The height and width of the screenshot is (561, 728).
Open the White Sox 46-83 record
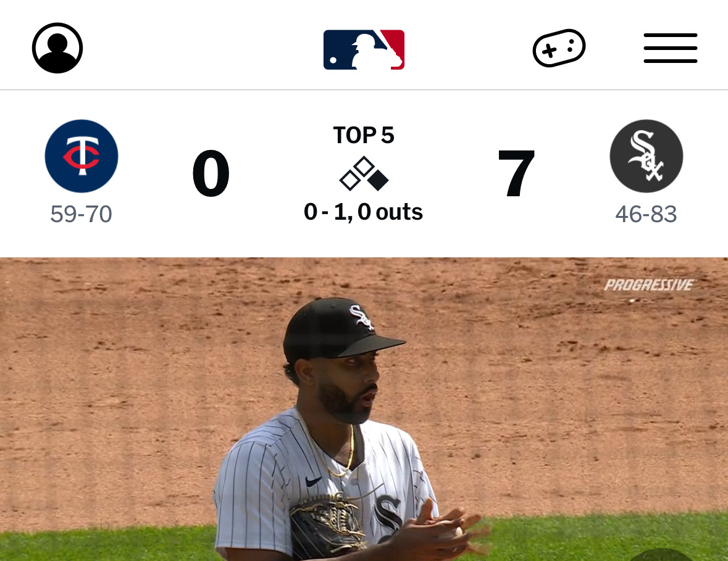coord(646,214)
